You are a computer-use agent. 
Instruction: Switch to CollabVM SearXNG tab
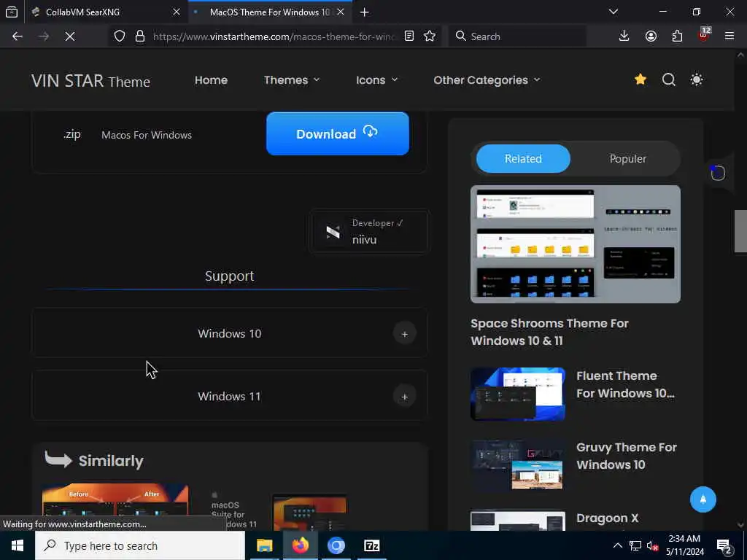pyautogui.click(x=106, y=12)
